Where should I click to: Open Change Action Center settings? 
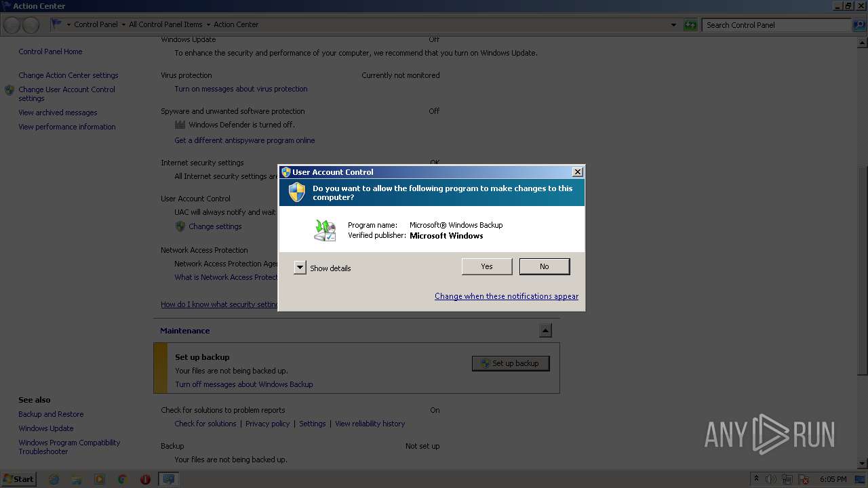pyautogui.click(x=68, y=75)
